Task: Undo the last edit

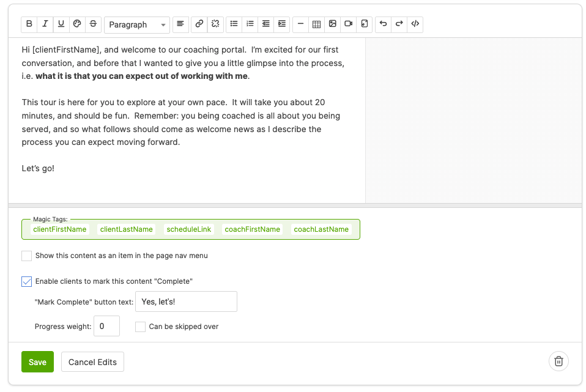Action: click(383, 24)
